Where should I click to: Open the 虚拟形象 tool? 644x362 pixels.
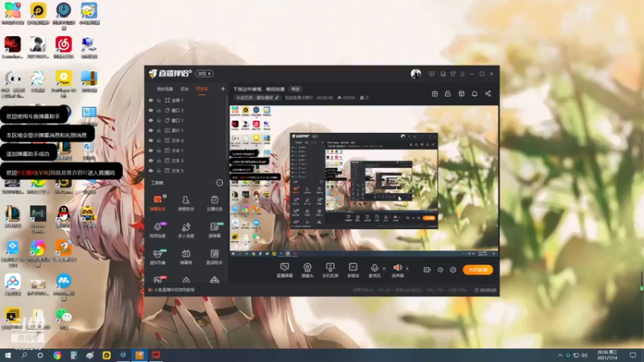[157, 257]
